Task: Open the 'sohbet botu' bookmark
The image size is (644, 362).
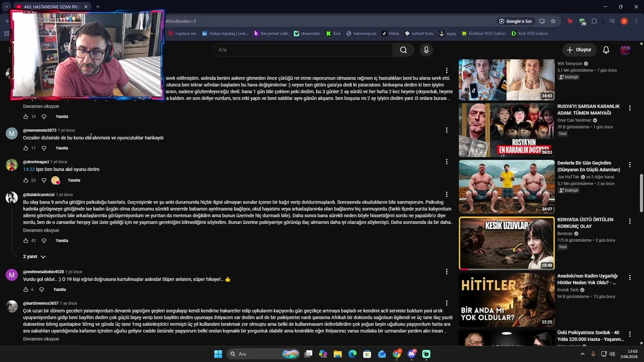Action: point(419,34)
